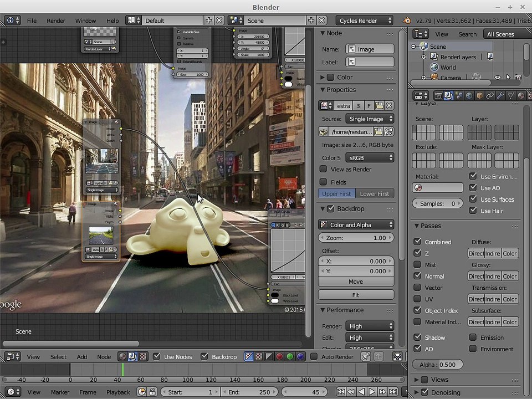This screenshot has height=399, width=532.
Task: Open timeline Playback menu
Action: [118, 392]
